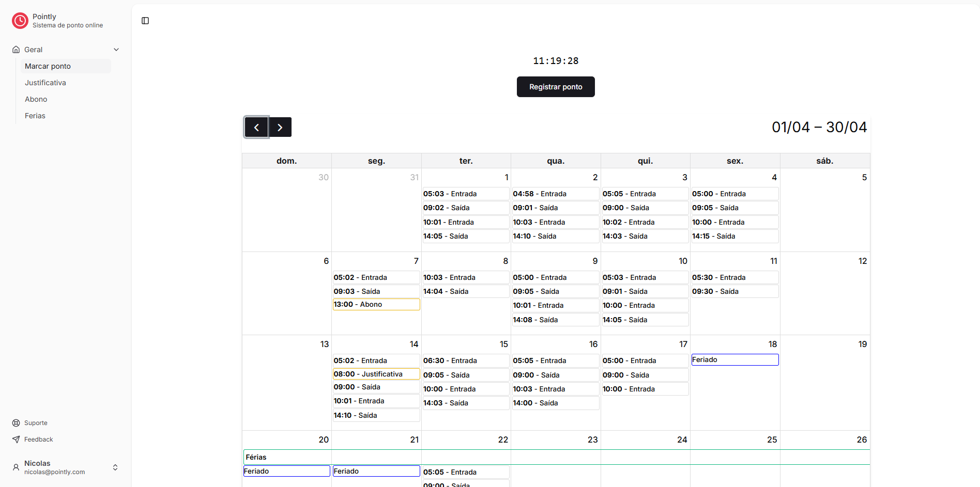Click the Suporte icon in the sidebar

16,422
